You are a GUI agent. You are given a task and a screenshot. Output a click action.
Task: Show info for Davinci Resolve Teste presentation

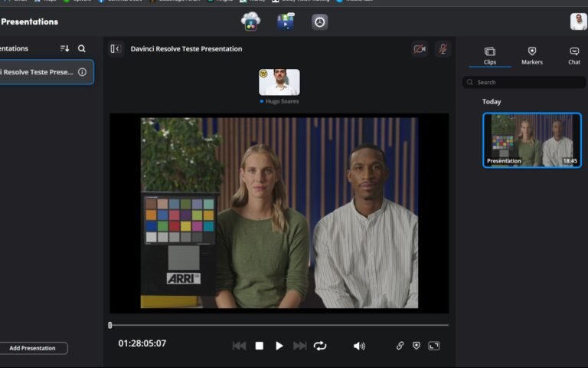click(82, 72)
